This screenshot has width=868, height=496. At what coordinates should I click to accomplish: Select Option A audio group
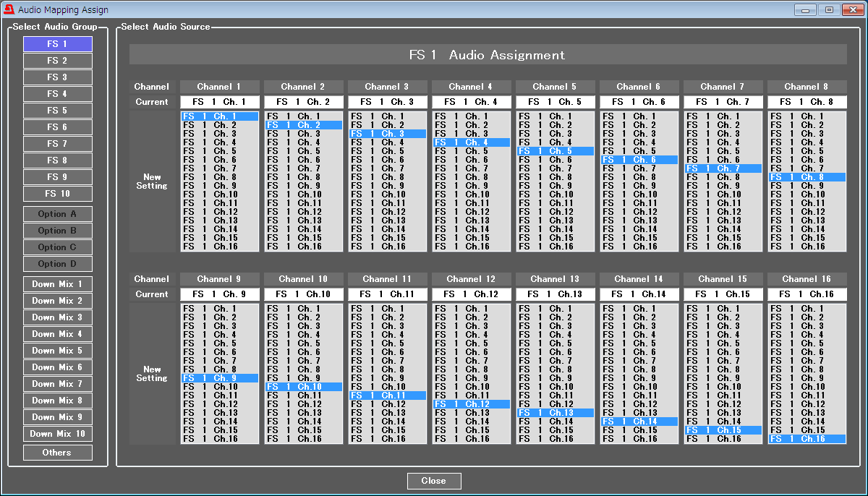click(57, 214)
